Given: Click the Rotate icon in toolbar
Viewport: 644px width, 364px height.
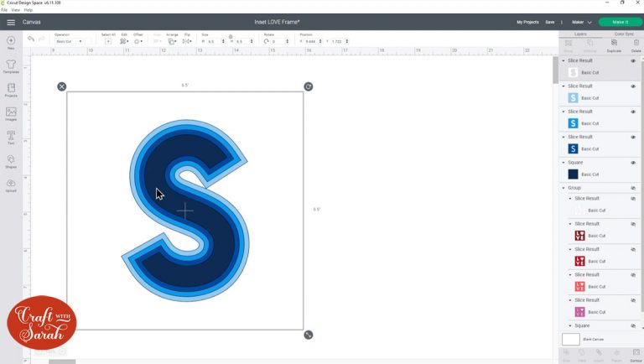Looking at the screenshot, I should click(x=266, y=41).
